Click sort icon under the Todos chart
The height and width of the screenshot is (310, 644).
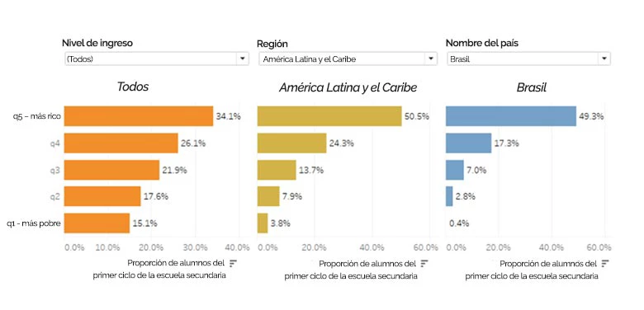234,263
